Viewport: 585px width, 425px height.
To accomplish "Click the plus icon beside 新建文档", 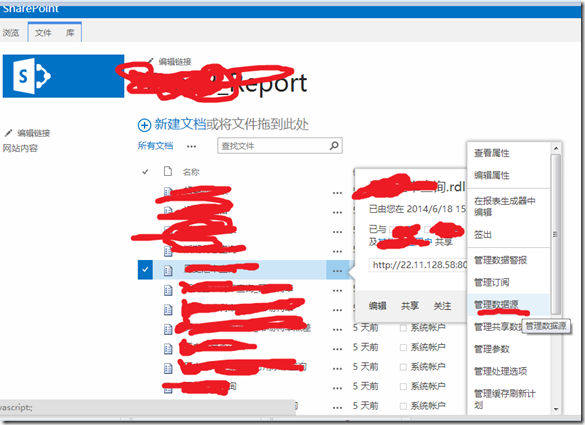I will click(144, 125).
